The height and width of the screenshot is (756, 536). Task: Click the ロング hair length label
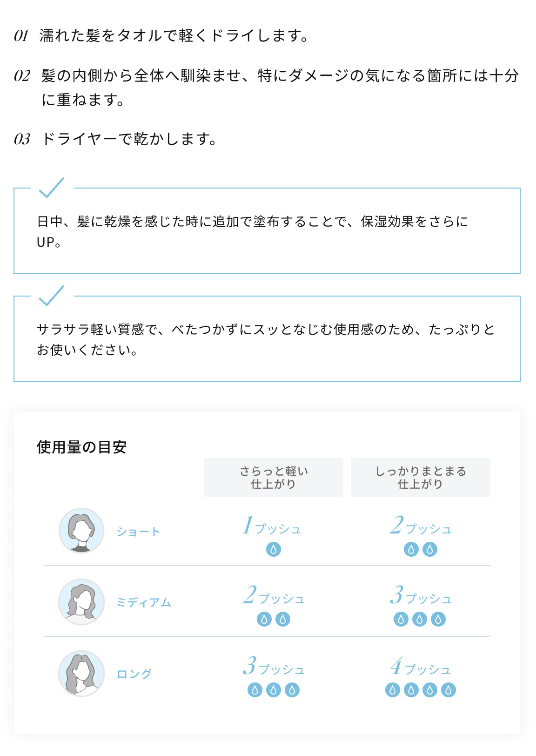pos(134,674)
